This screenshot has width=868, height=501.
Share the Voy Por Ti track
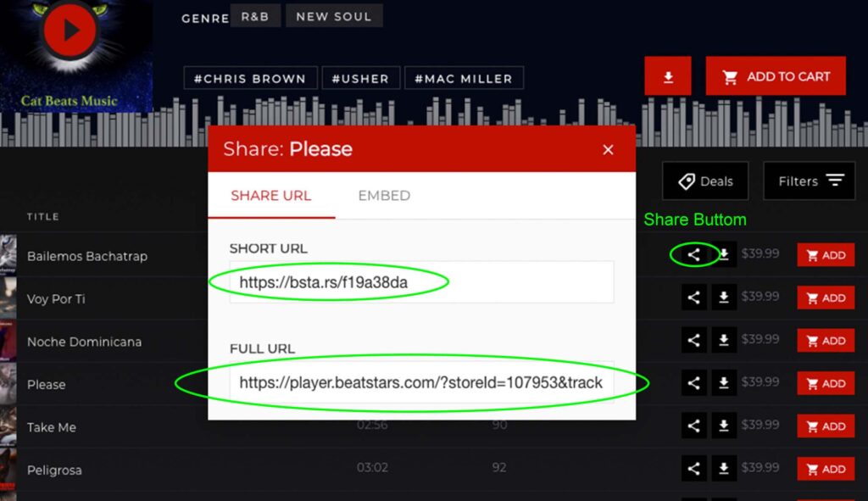tap(693, 298)
